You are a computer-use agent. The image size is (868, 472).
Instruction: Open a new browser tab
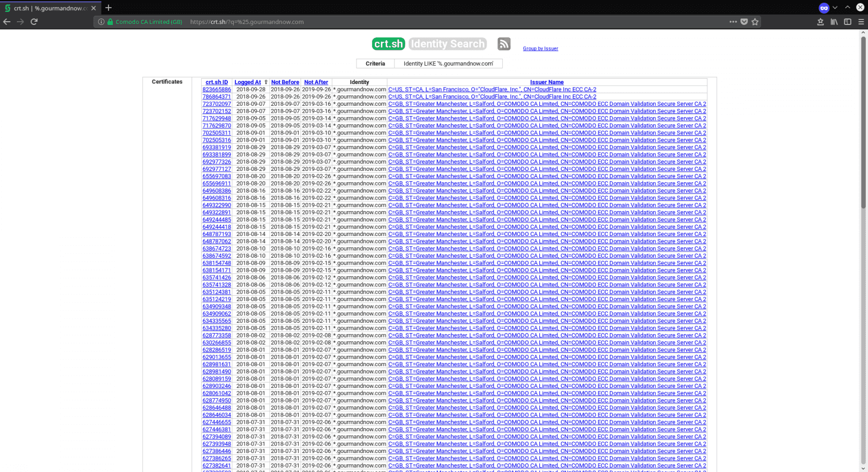pos(108,8)
